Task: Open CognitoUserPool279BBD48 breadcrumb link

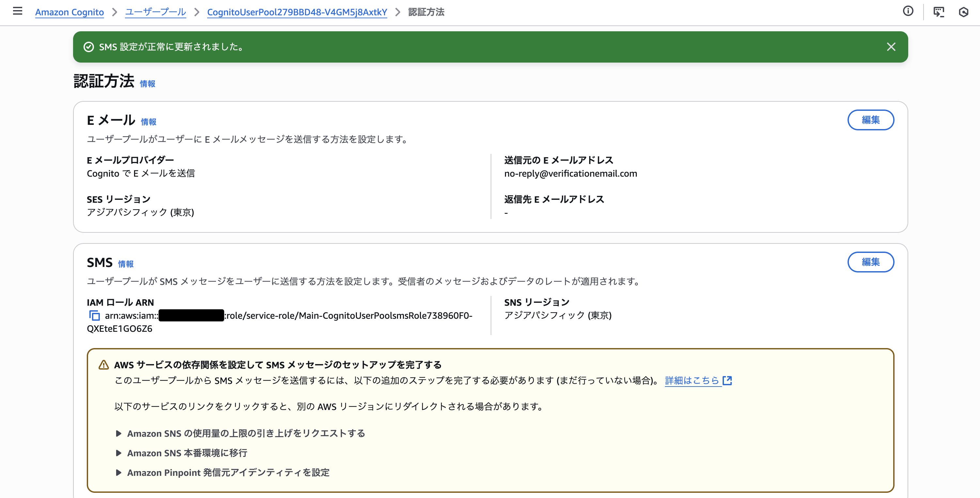Action: point(297,12)
